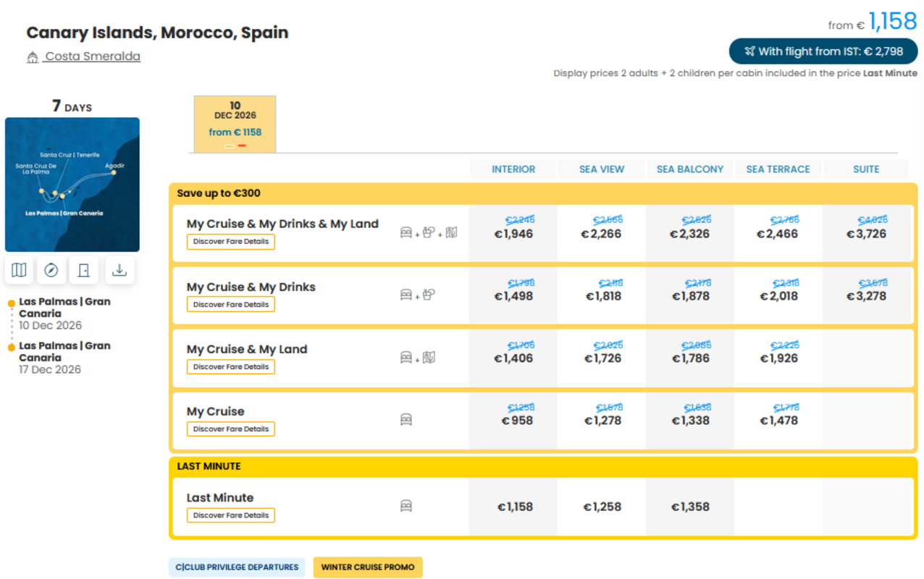This screenshot has height=579, width=924.
Task: Open the Costa Smeralda ship link
Action: 93,56
